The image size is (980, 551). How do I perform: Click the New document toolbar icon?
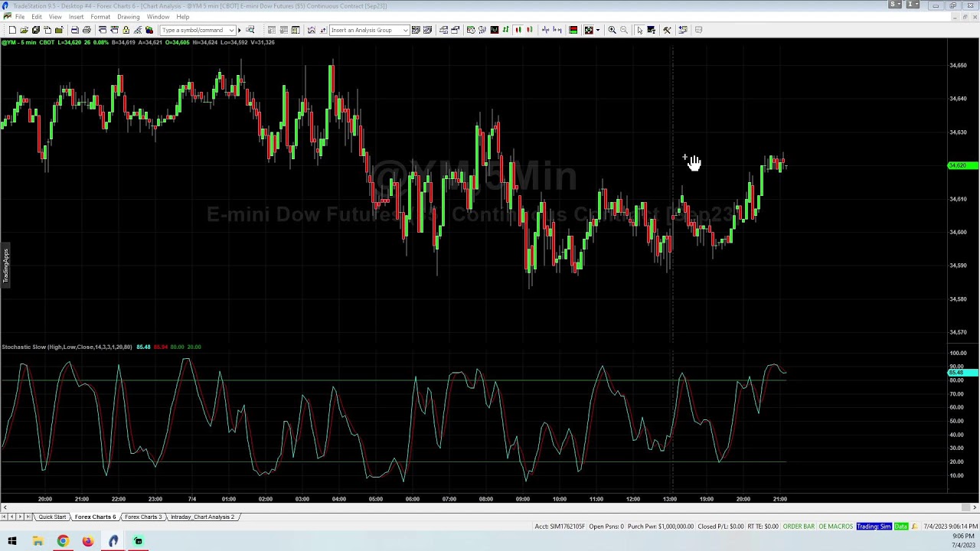point(12,30)
